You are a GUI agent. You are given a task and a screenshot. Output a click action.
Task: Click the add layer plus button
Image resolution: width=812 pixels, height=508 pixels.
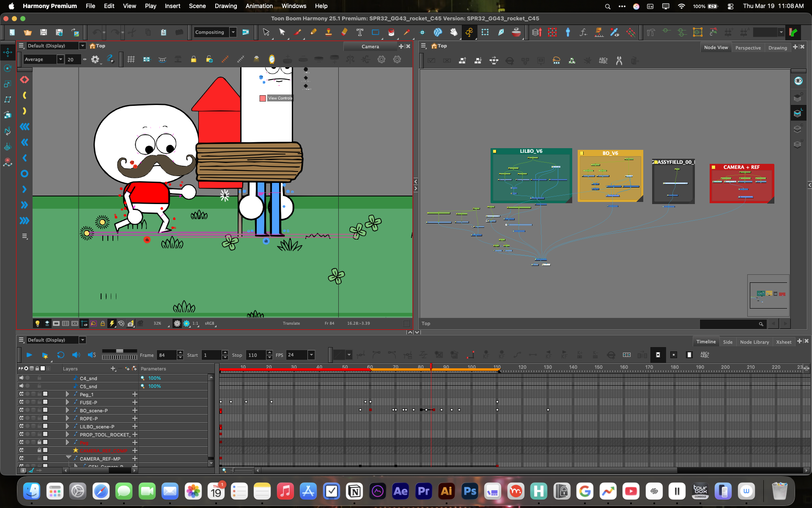tap(113, 369)
